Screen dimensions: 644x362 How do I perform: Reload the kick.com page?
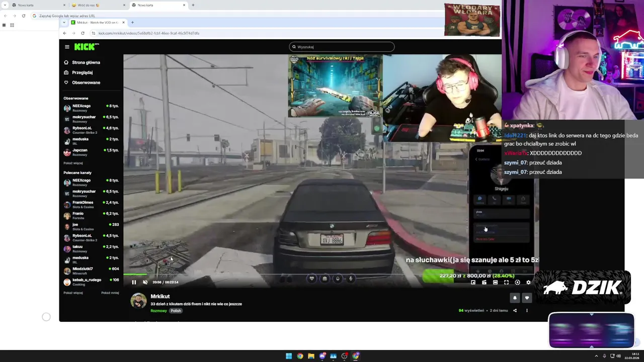pyautogui.click(x=83, y=33)
